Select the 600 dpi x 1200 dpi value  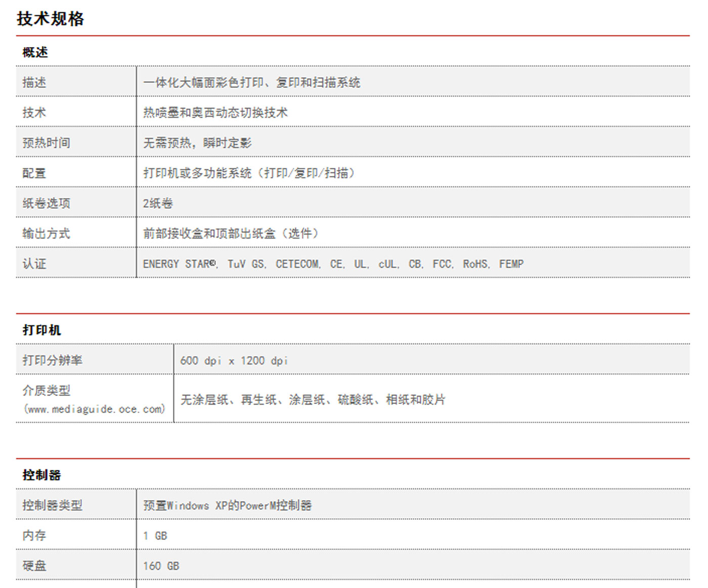234,360
